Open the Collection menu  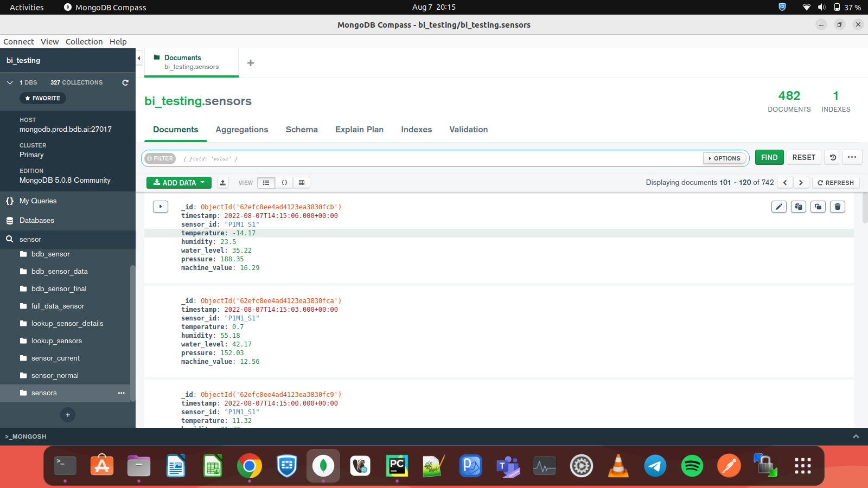point(84,42)
